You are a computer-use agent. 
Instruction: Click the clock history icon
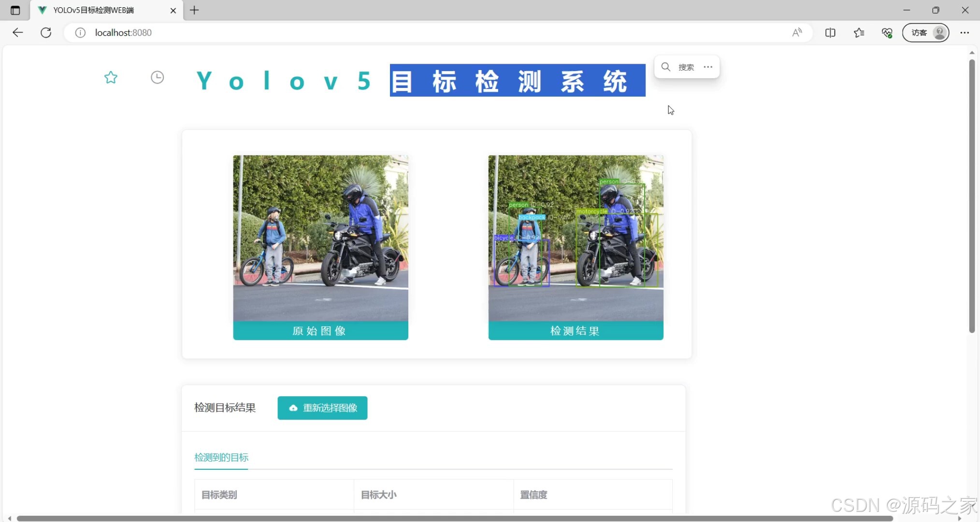[x=157, y=77]
